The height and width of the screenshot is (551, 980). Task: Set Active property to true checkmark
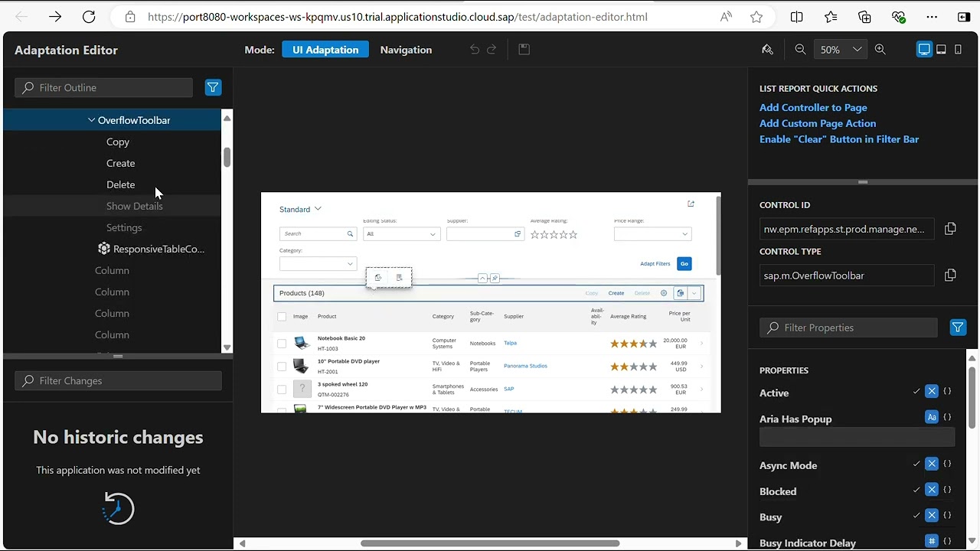(916, 392)
